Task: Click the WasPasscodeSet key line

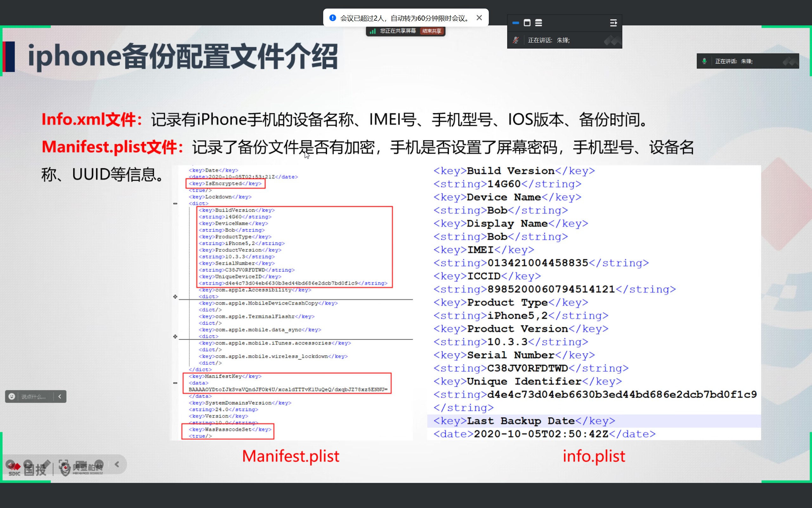Action: click(x=230, y=429)
